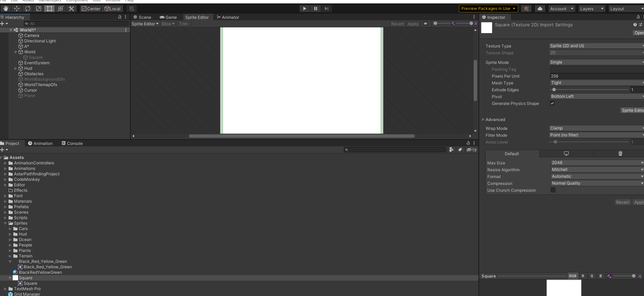
Task: Select the PC standalone platform override tab
Action: coord(566,153)
